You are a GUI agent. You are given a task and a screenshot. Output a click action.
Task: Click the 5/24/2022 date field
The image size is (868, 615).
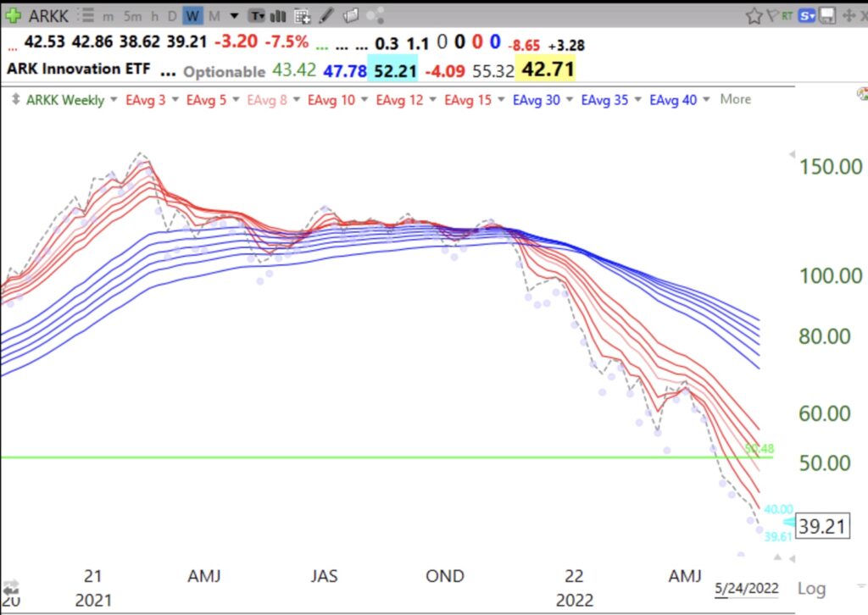click(x=747, y=588)
